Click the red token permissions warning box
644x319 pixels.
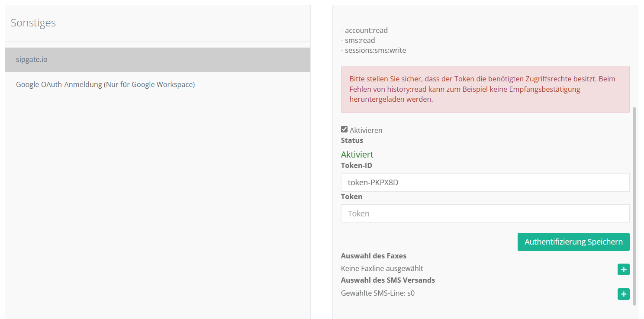pyautogui.click(x=485, y=90)
